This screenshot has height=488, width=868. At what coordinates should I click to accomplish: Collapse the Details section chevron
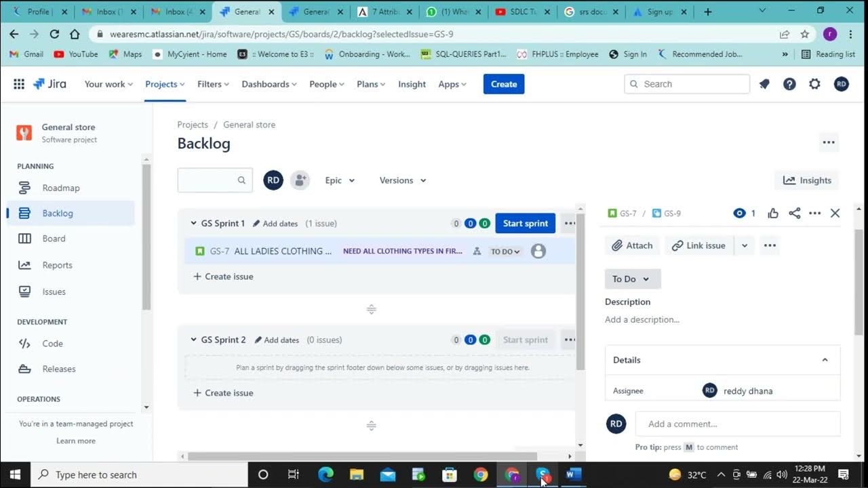coord(825,360)
